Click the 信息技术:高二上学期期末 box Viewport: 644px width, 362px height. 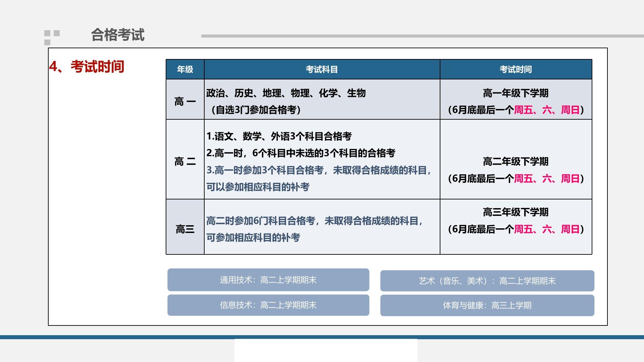tap(268, 305)
